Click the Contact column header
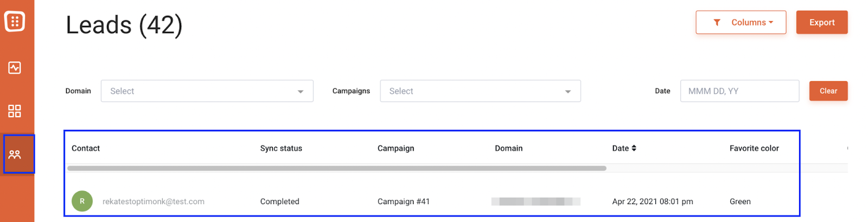This screenshot has width=868, height=222. 86,148
